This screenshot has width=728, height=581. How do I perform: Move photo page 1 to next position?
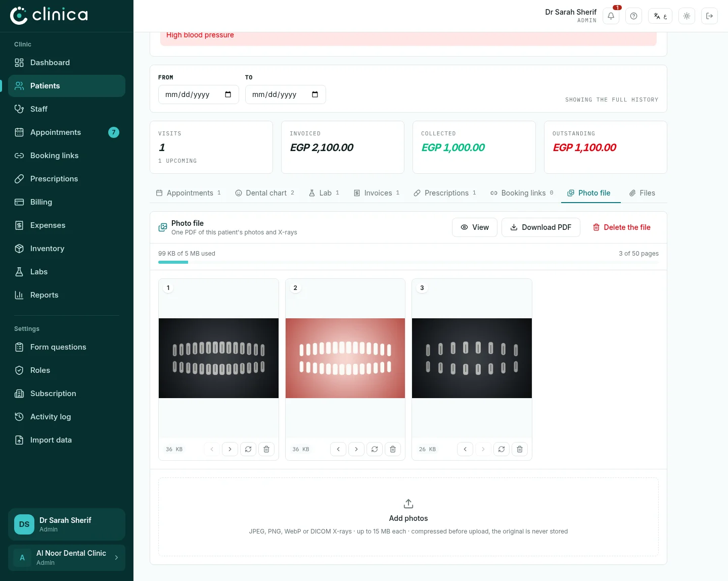(x=230, y=449)
